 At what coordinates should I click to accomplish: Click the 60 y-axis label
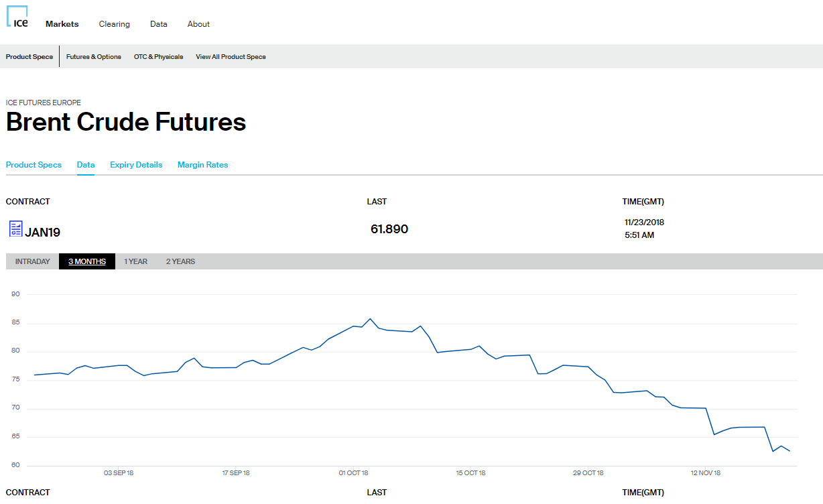click(15, 466)
